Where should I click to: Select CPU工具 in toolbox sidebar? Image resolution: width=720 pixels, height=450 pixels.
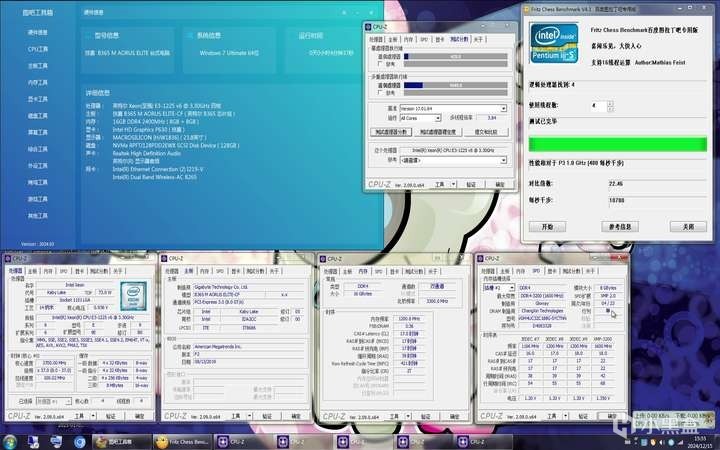click(x=38, y=49)
